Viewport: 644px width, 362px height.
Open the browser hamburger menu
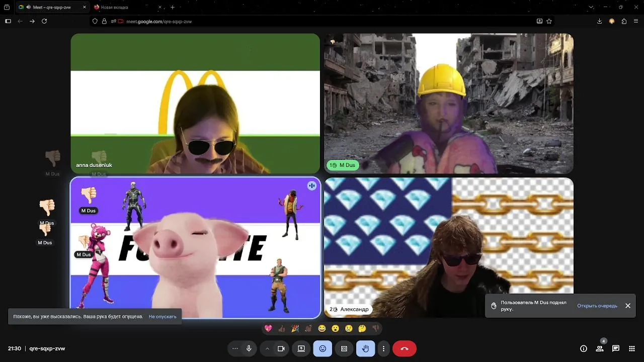(636, 21)
